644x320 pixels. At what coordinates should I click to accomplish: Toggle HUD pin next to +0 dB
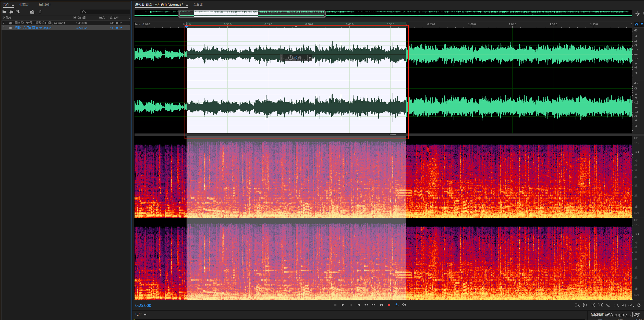click(x=310, y=58)
